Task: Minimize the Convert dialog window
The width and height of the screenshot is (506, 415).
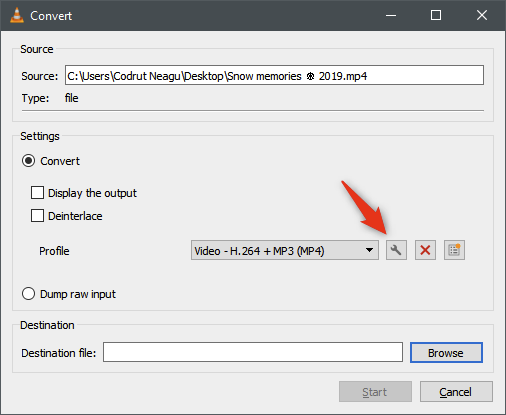Action: click(x=391, y=15)
